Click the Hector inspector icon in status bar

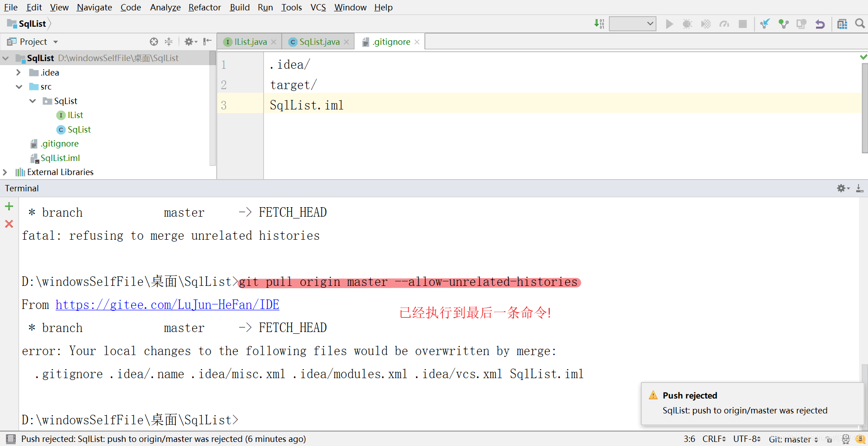click(x=845, y=439)
